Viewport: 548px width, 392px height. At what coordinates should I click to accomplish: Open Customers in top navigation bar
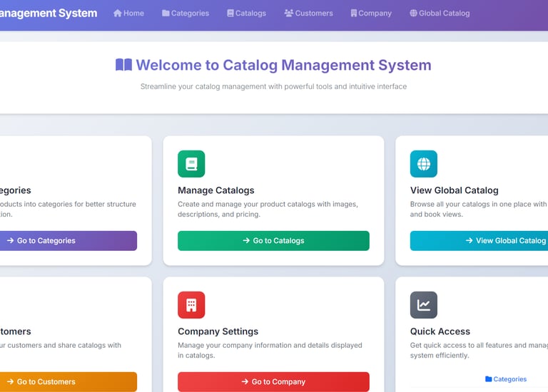(308, 14)
